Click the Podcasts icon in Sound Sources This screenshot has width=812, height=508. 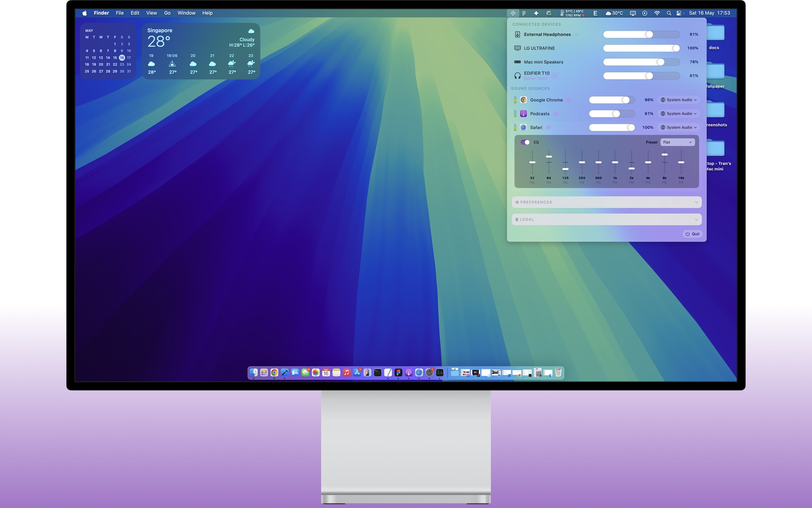(523, 114)
